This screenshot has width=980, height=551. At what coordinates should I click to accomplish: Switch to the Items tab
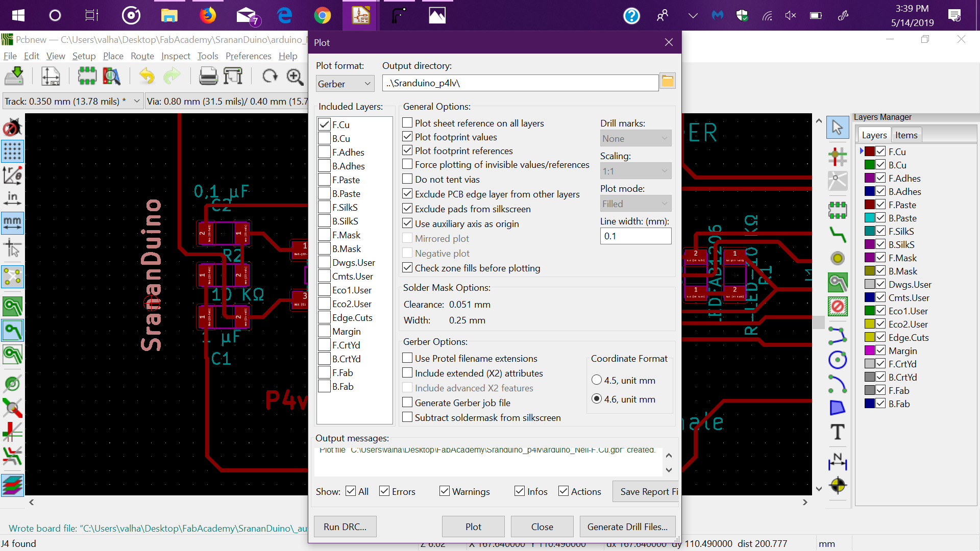coord(906,135)
